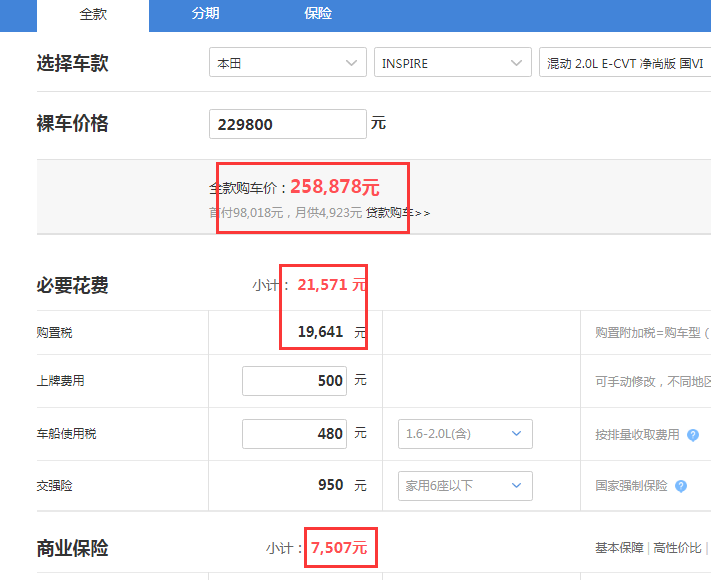
Task: Click the 上牌费用 input showing 500
Action: click(x=294, y=381)
